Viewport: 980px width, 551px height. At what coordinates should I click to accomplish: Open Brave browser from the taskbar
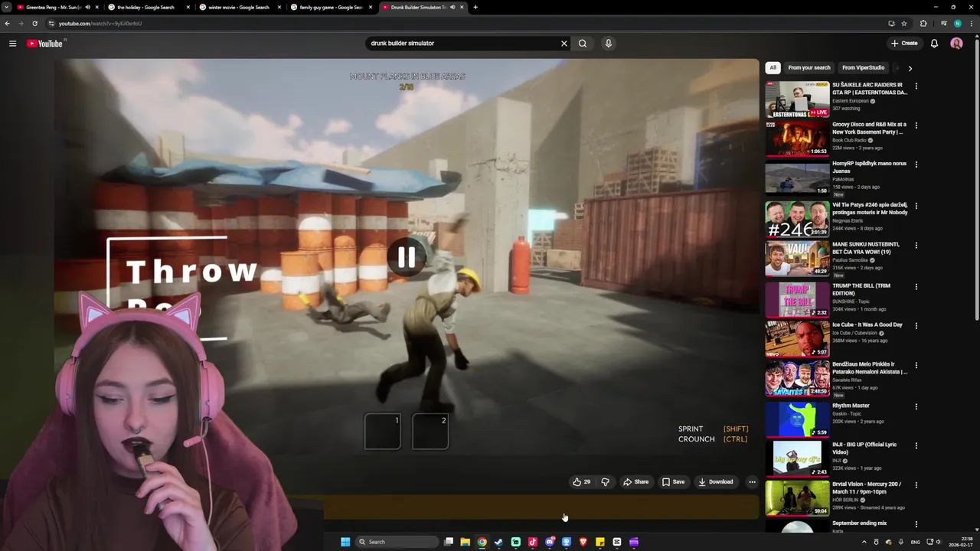583,542
